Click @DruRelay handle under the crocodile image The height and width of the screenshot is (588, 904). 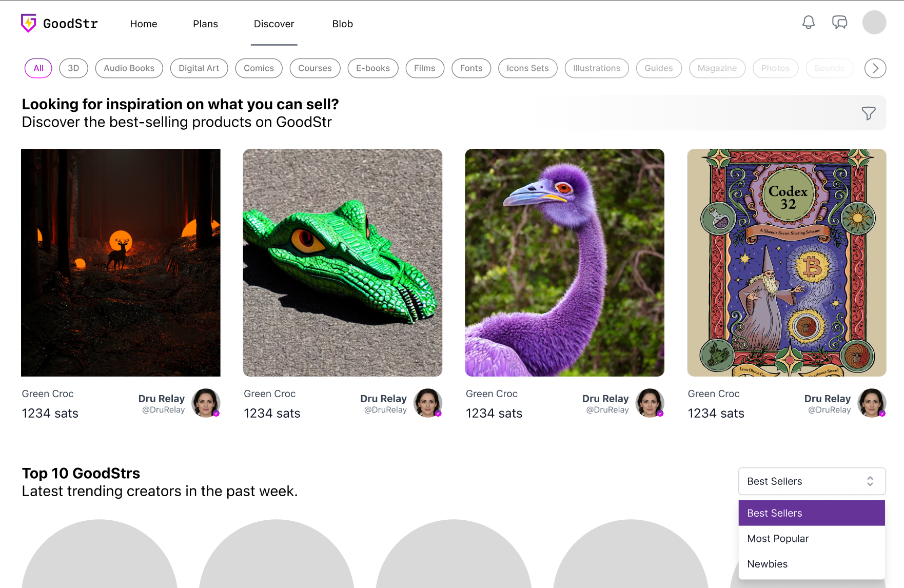[x=386, y=410]
